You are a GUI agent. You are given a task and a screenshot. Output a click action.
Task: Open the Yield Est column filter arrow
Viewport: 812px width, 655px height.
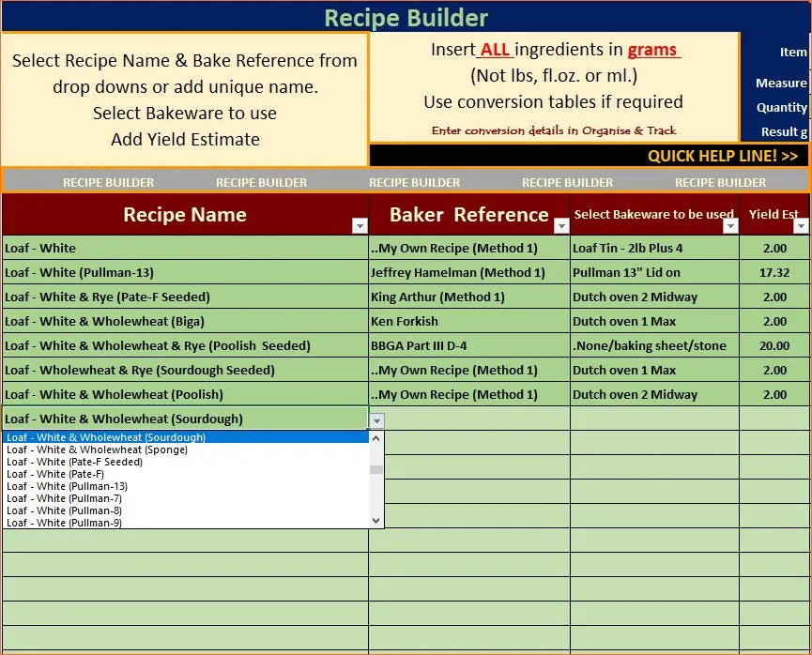click(800, 226)
